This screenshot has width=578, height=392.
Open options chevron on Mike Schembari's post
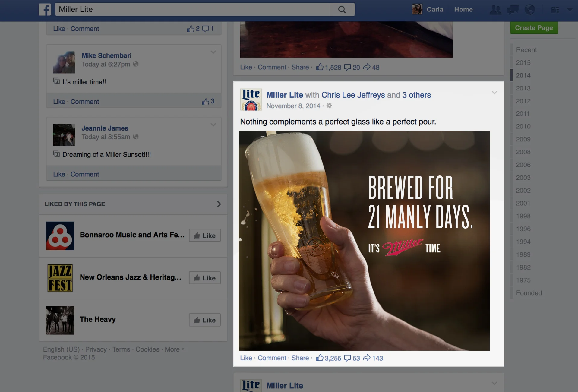pyautogui.click(x=213, y=52)
